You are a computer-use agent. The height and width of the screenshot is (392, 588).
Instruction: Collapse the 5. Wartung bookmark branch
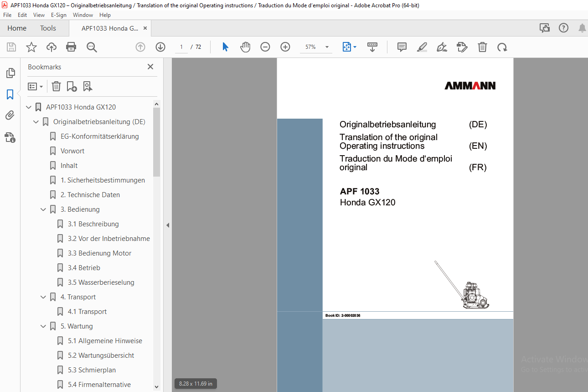click(x=44, y=326)
